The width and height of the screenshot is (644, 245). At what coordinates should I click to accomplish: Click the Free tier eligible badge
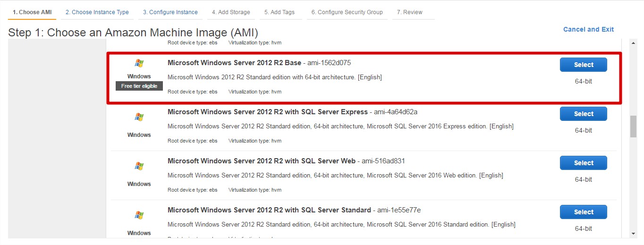139,86
